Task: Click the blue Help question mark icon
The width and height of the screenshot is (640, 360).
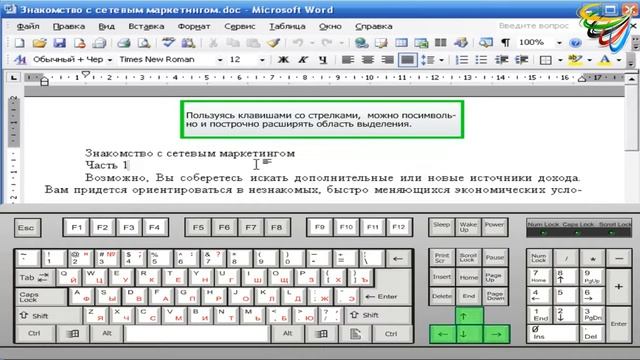Action: pos(575,42)
